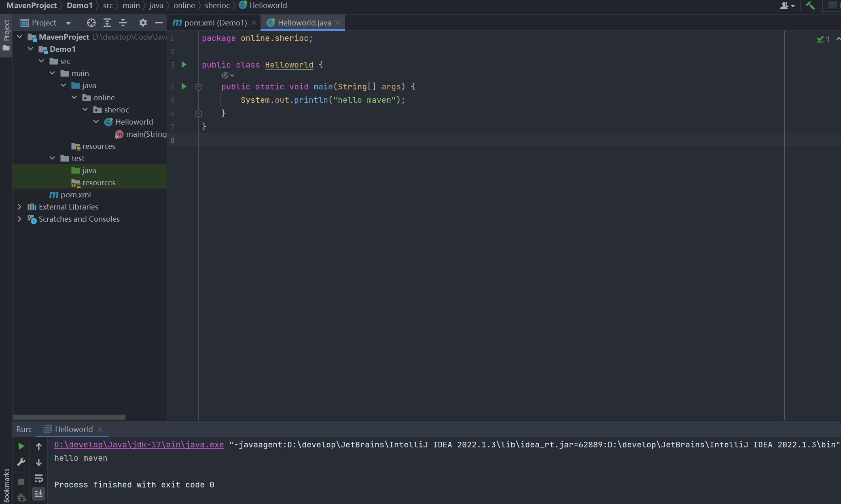Toggle scroll to end in Run console
This screenshot has height=504, width=841.
(x=39, y=493)
